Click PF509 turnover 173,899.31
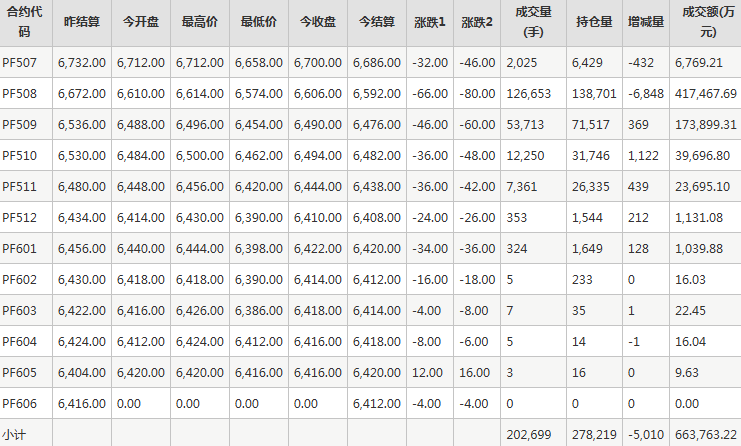741x446 pixels. click(706, 124)
